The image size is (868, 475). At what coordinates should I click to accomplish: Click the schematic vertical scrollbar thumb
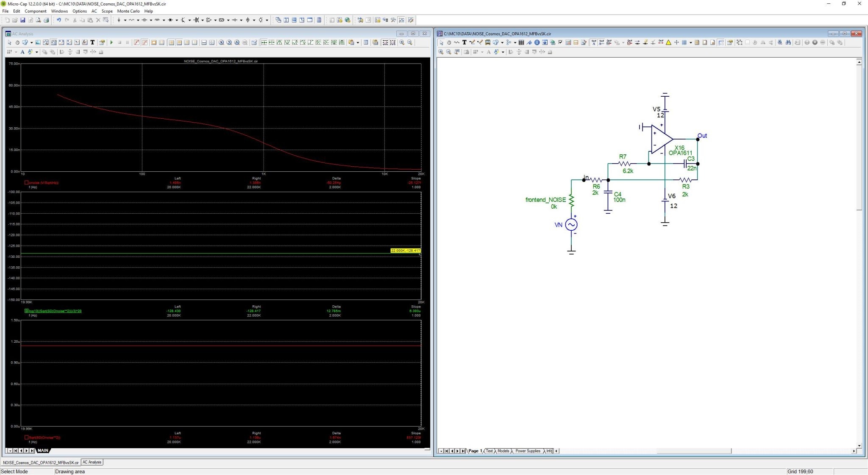point(859,138)
